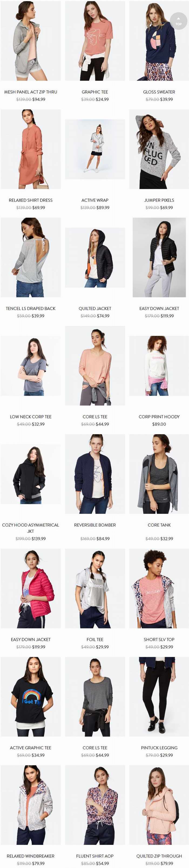
Task: View the black Easy Down Jacket photo
Action: tap(159, 257)
